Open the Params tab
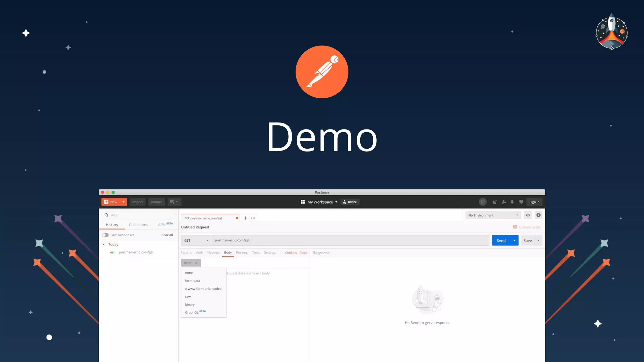This screenshot has height=362, width=644. pyautogui.click(x=186, y=253)
